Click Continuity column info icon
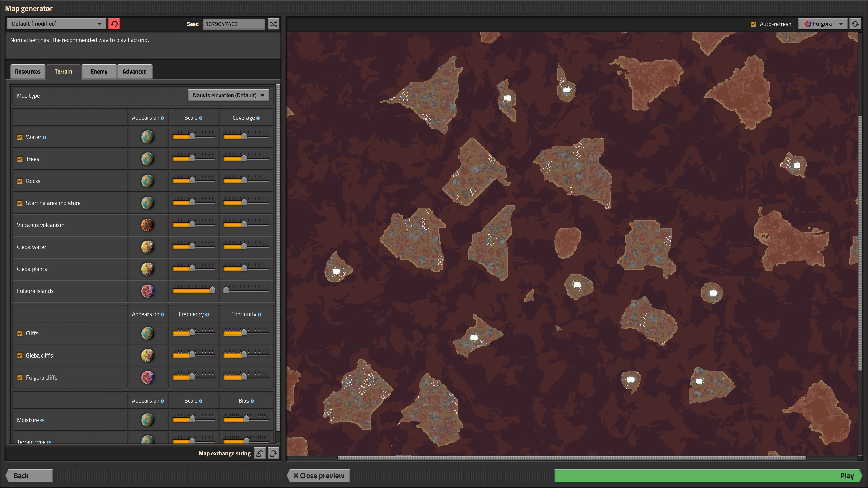This screenshot has width=868, height=488. coord(259,314)
